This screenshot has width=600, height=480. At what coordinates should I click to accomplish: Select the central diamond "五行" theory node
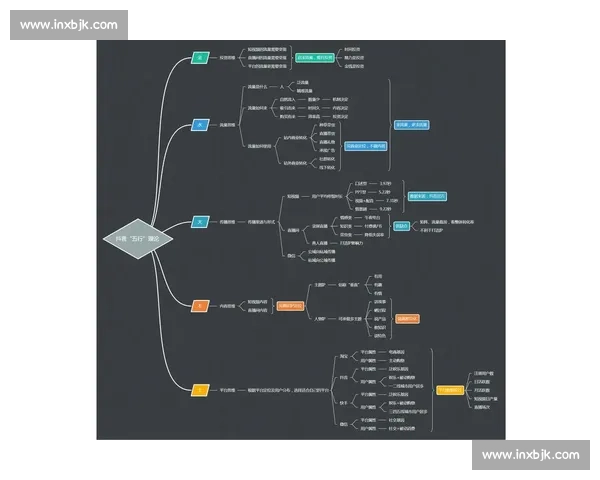click(x=137, y=240)
